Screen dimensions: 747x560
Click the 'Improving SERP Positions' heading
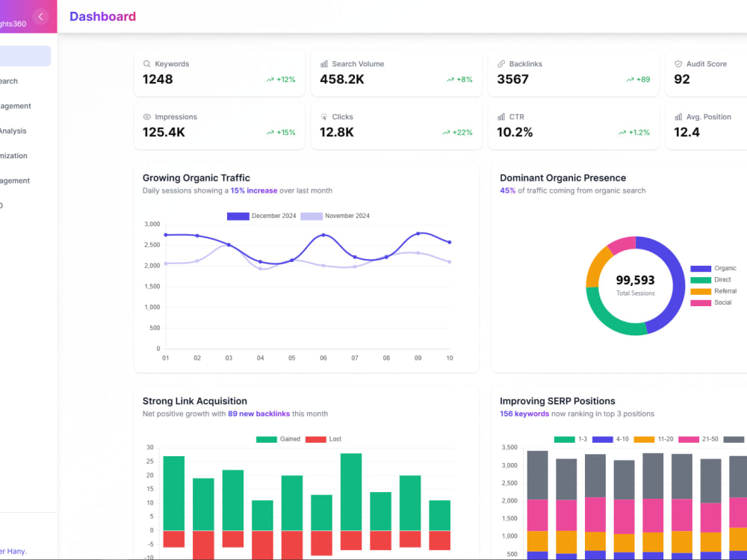(557, 401)
